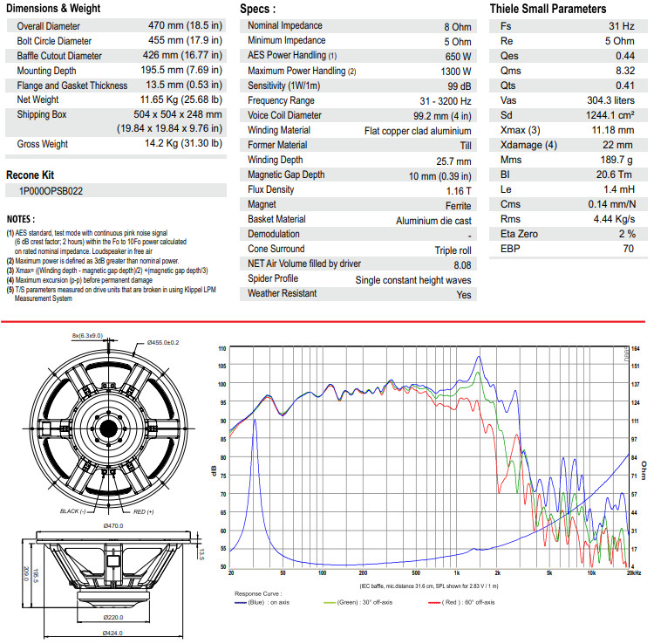Click the Cone Surround value Triple roll
The image size is (654, 644).
coord(453,250)
